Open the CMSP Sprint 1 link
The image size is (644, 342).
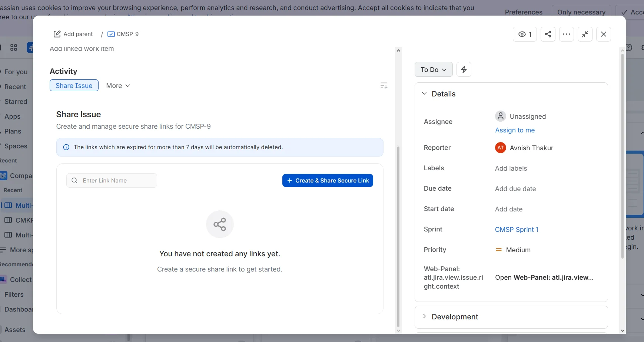[x=517, y=230]
